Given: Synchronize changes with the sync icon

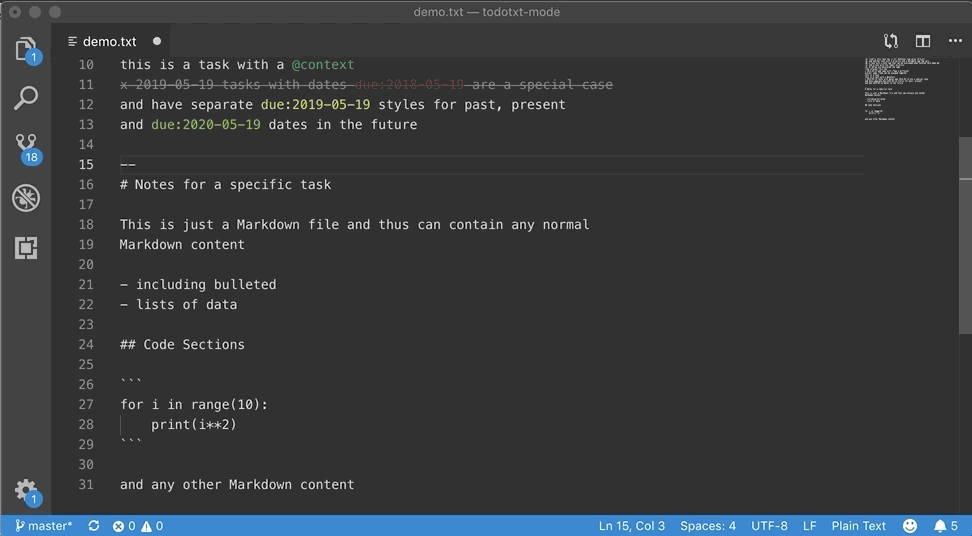Looking at the screenshot, I should (94, 526).
